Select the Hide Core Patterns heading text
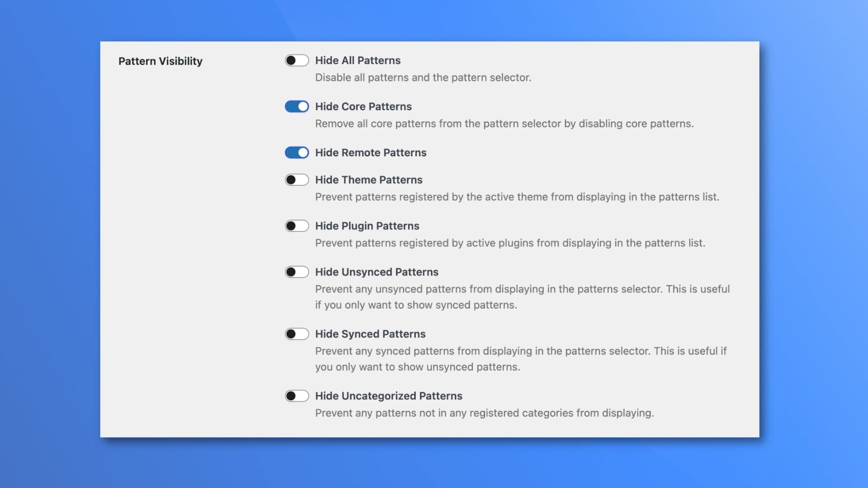The height and width of the screenshot is (488, 868). 363,106
